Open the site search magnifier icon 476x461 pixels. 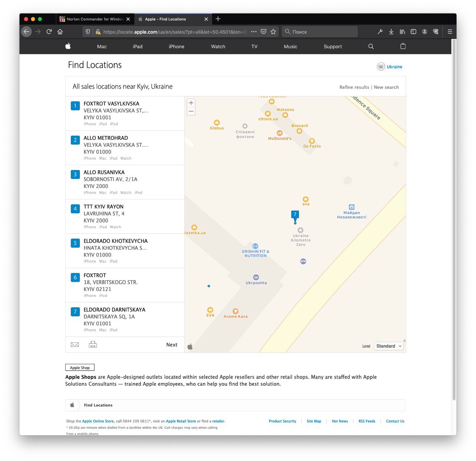point(371,46)
